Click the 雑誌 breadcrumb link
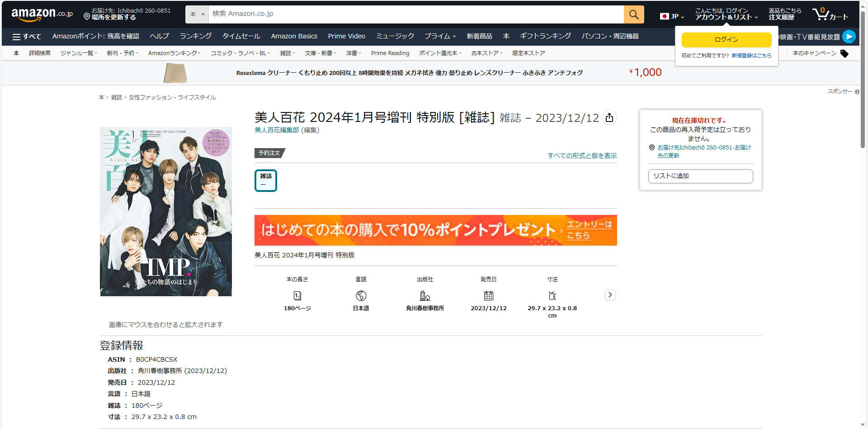This screenshot has height=429, width=868. pyautogui.click(x=117, y=98)
